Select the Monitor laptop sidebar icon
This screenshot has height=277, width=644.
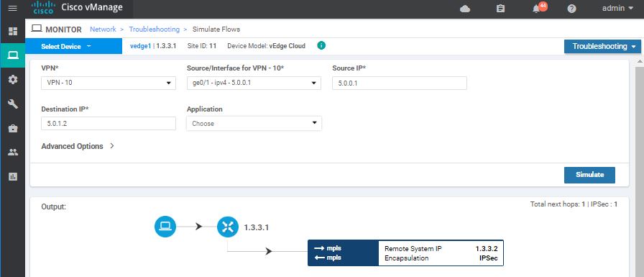point(13,55)
